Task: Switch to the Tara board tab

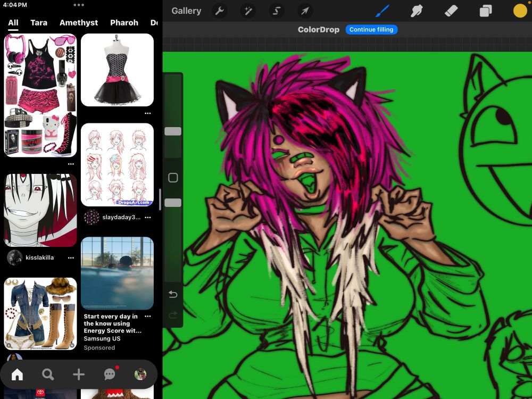Action: coord(39,23)
